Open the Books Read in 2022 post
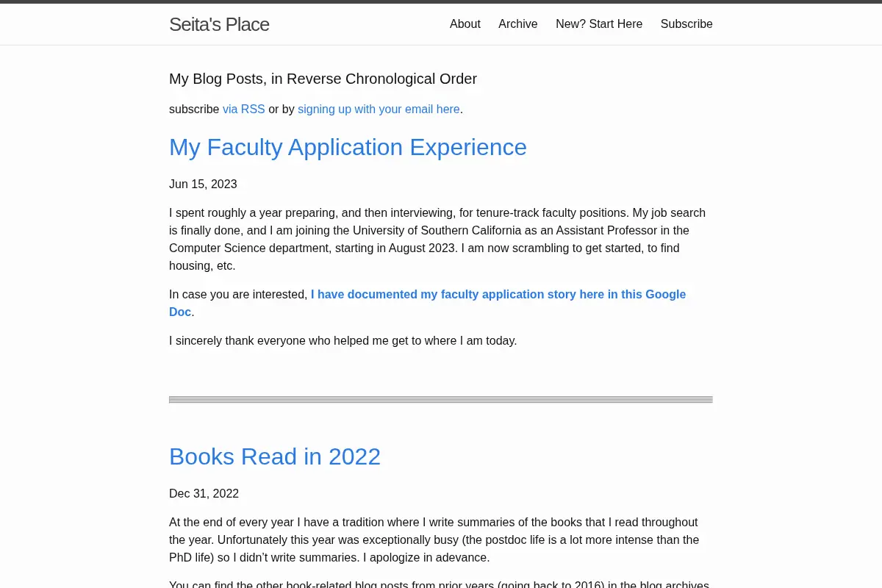This screenshot has height=588, width=882. coord(275,456)
